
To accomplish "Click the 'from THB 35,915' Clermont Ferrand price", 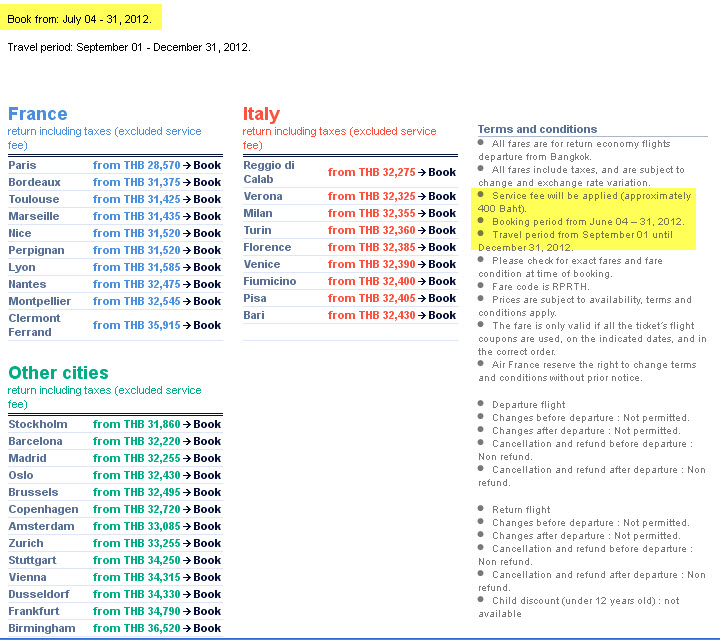I will (136, 325).
